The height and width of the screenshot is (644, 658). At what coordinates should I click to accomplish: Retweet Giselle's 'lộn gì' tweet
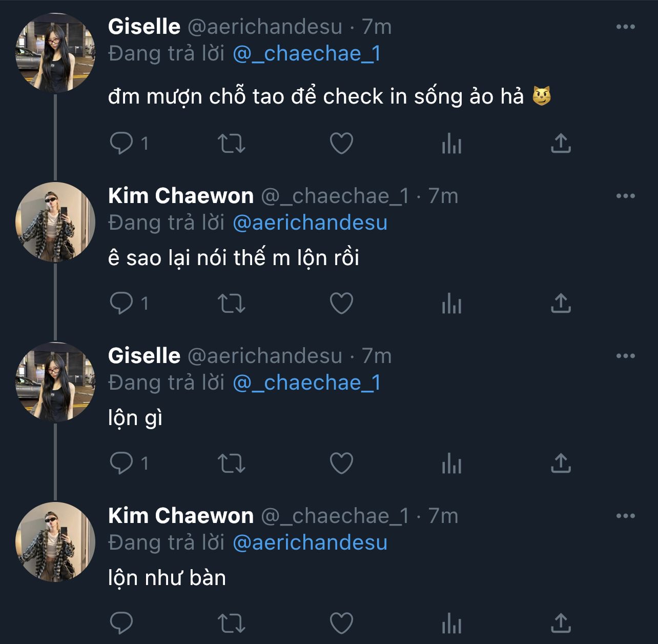(232, 464)
